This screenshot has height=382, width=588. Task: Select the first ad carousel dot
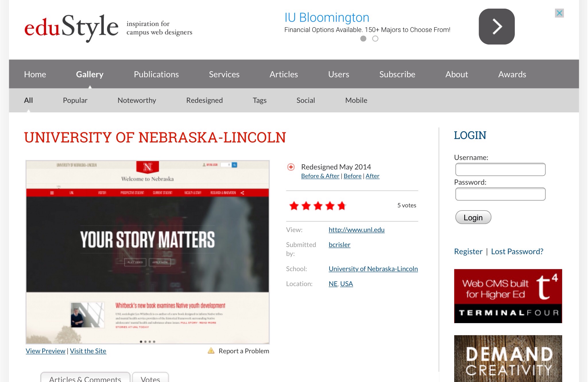[x=363, y=38]
